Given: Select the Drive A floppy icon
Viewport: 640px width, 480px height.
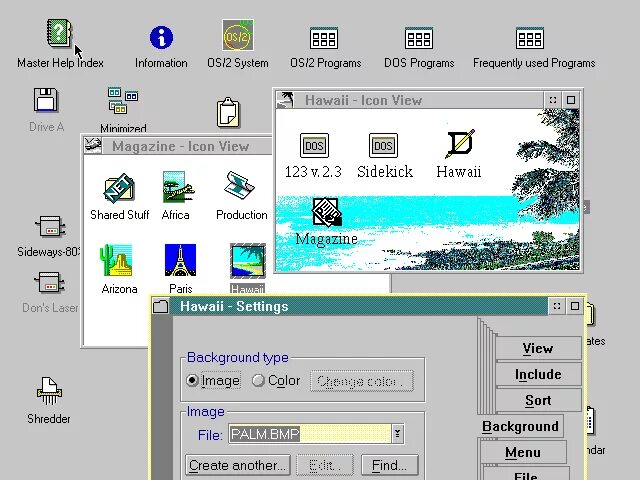Looking at the screenshot, I should (x=46, y=100).
